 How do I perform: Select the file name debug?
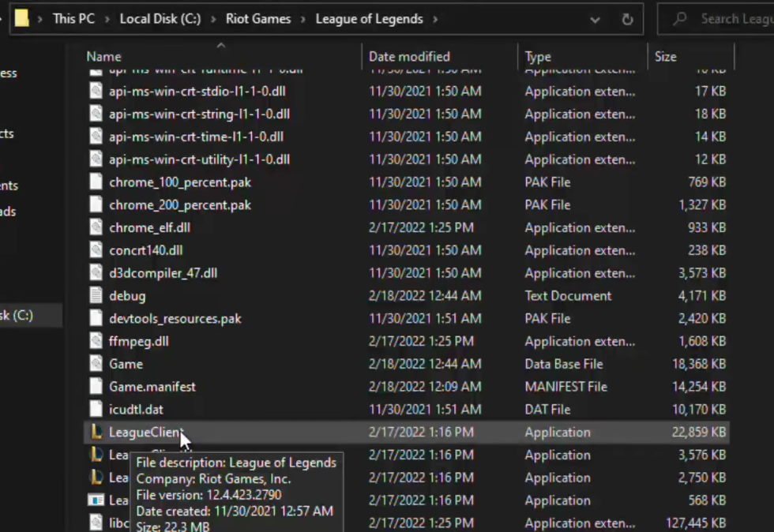(x=127, y=296)
